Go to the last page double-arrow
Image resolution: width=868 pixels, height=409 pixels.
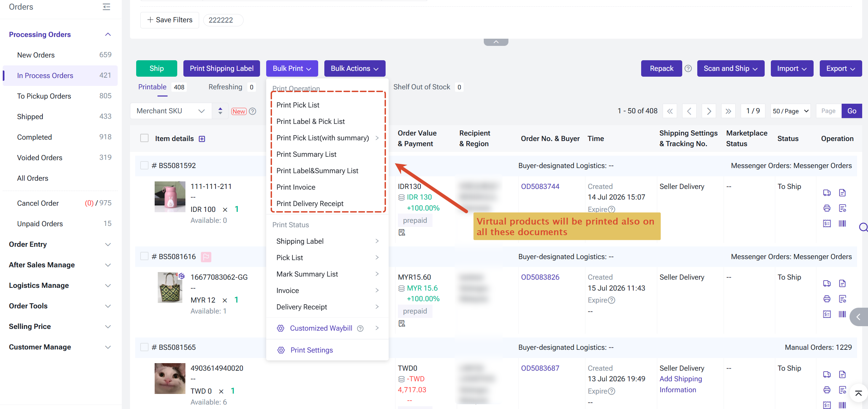(x=728, y=111)
